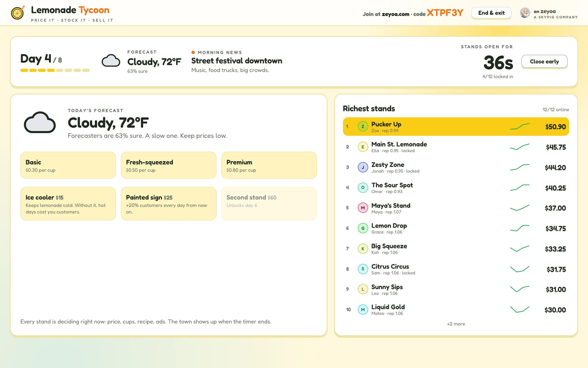Image resolution: width=588 pixels, height=368 pixels.
Task: Select the Ice cooler $15 upgrade
Action: click(x=68, y=204)
